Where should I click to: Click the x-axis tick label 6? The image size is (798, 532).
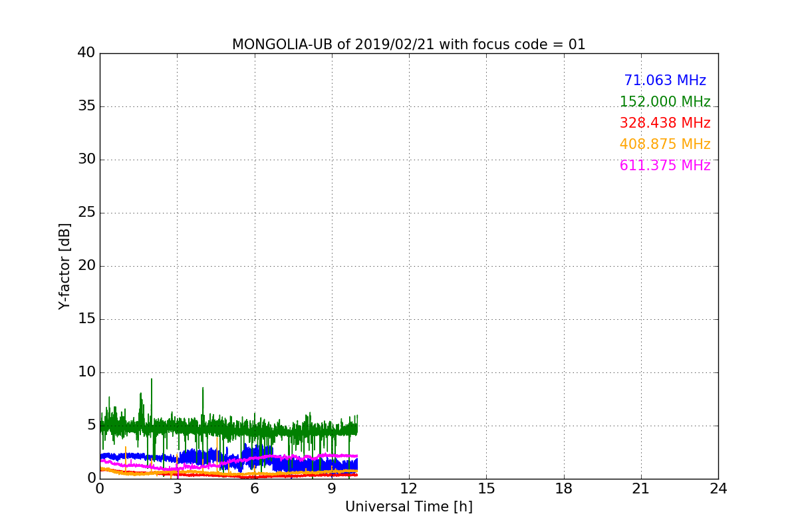[254, 489]
